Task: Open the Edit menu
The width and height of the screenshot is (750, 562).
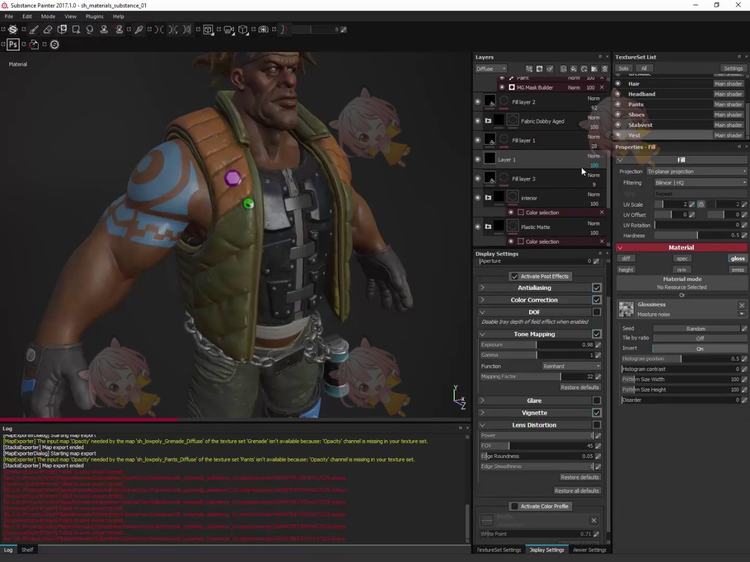Action: click(x=27, y=16)
